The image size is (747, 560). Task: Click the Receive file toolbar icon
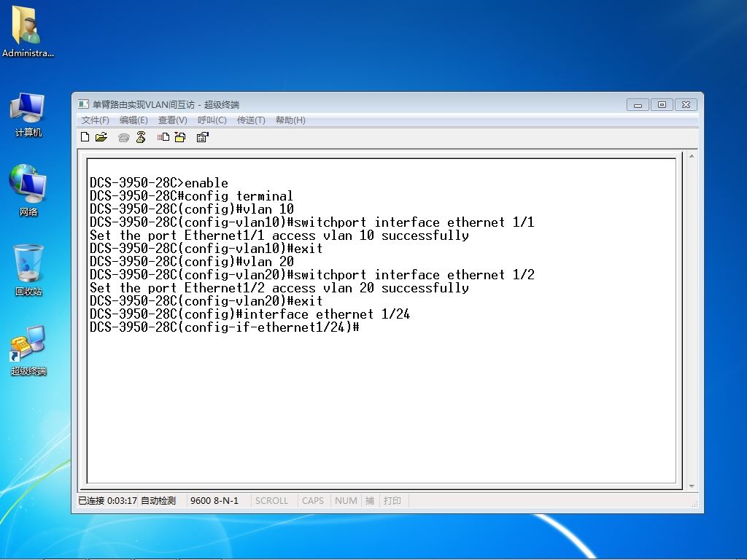180,137
